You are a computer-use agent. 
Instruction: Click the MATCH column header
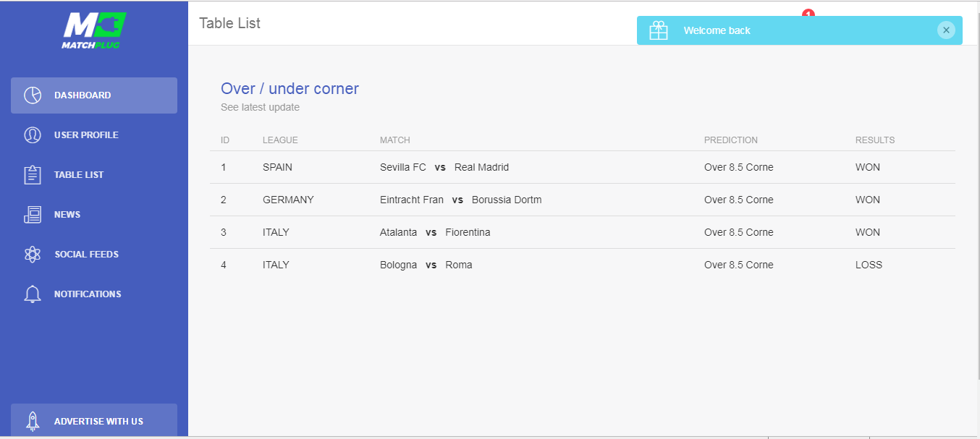[x=395, y=140]
